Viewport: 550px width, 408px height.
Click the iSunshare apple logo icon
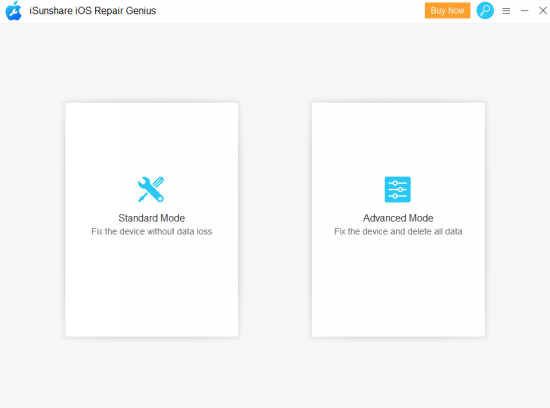point(14,11)
